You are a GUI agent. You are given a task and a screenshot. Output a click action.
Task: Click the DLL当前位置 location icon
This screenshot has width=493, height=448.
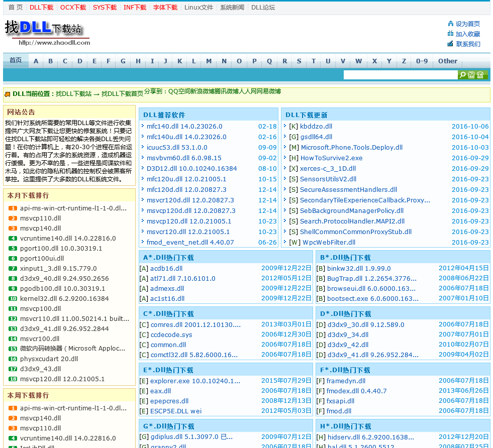click(x=8, y=94)
